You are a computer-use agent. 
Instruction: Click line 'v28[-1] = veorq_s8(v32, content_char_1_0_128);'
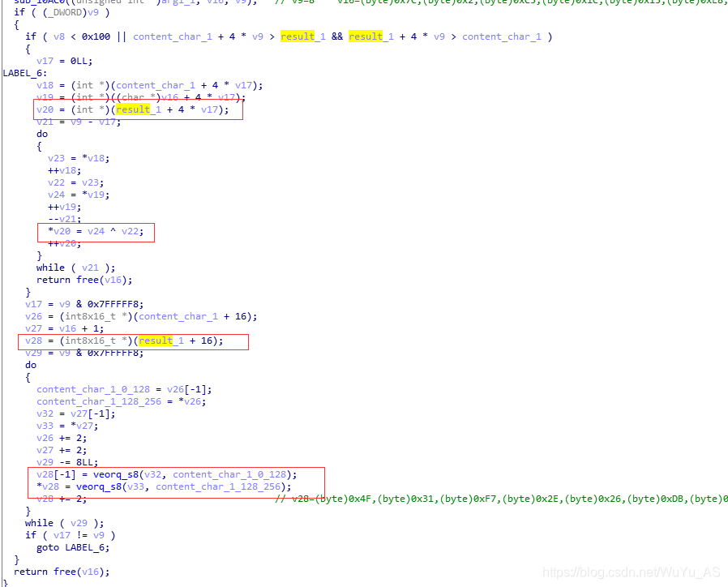point(167,474)
